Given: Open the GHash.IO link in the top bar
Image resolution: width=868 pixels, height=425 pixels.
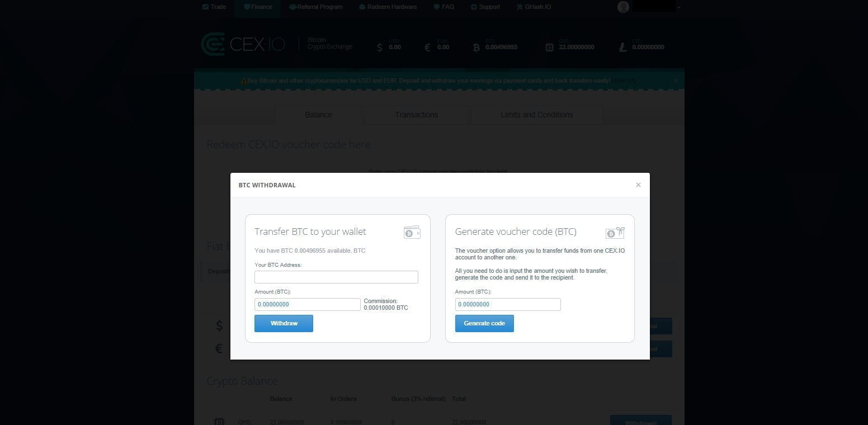Looking at the screenshot, I should (534, 7).
